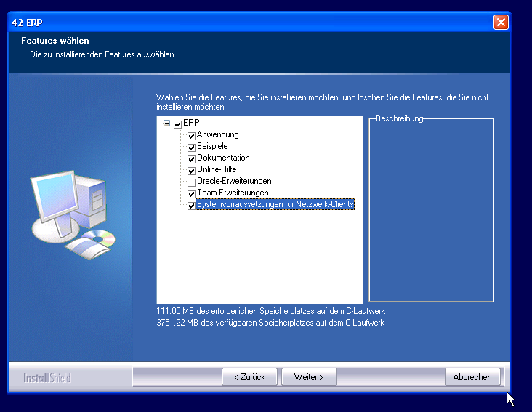The image size is (532, 412).
Task: Go back with the Zurück button
Action: tap(250, 377)
